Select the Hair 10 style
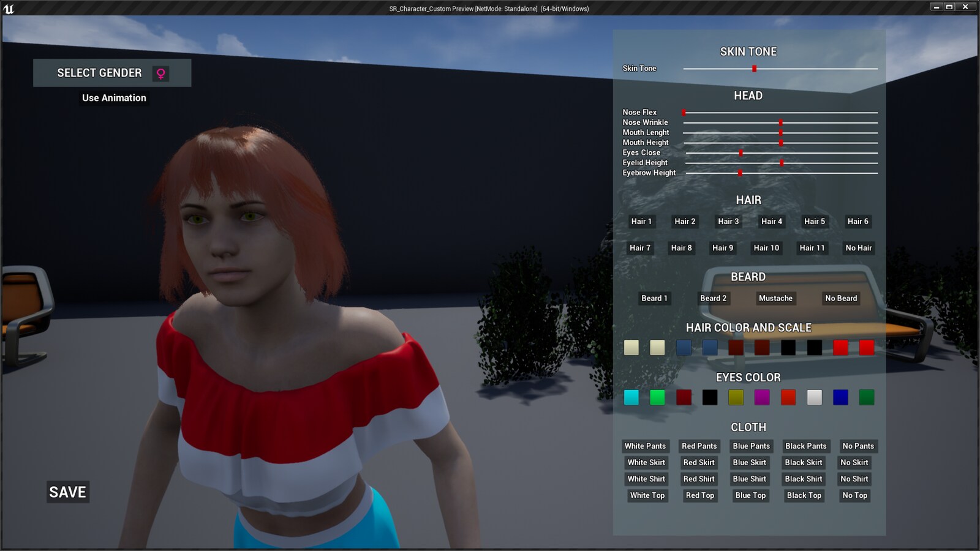Screen dimensions: 980x551 766,248
